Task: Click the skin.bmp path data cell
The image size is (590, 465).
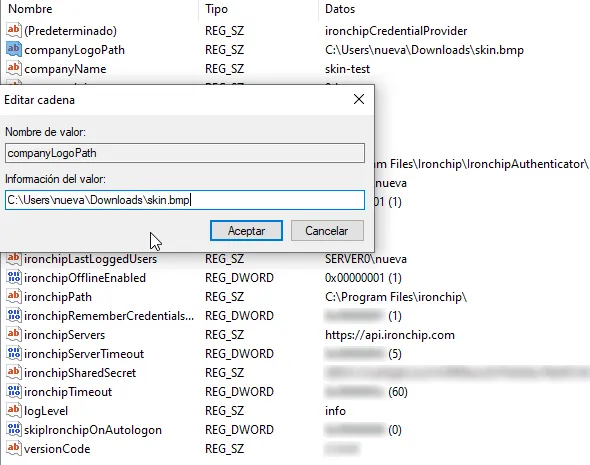Action: pyautogui.click(x=424, y=50)
